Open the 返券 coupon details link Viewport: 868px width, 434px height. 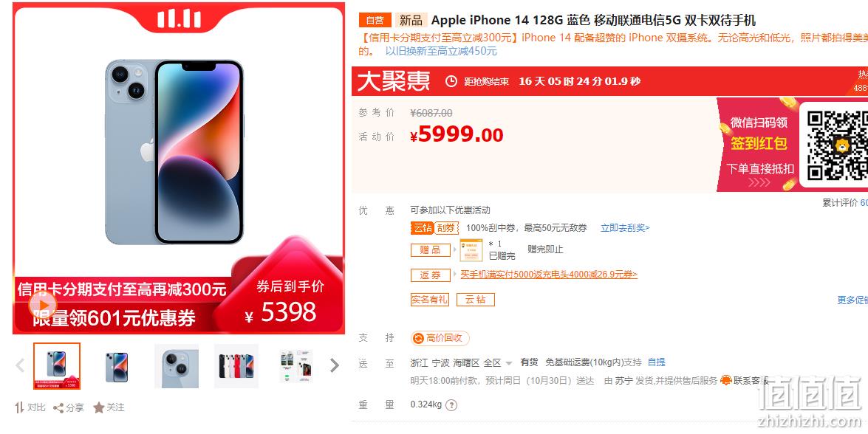(x=549, y=275)
